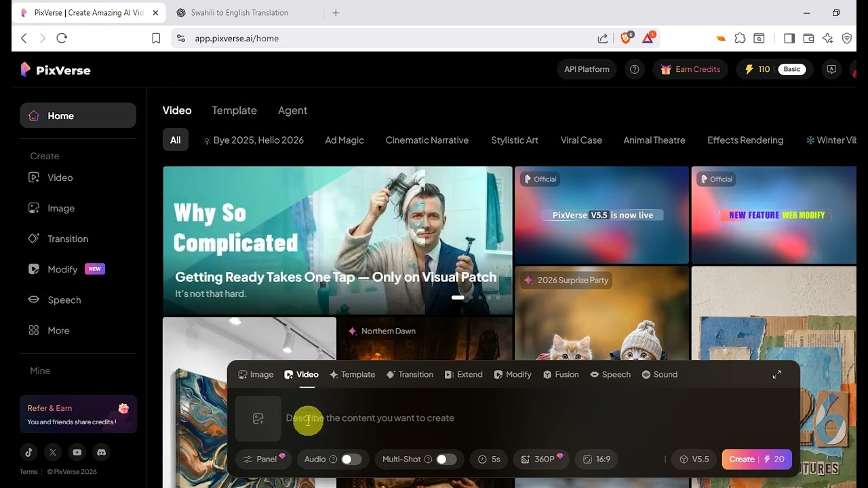Click the YouTube social icon
The height and width of the screenshot is (488, 868).
click(x=77, y=452)
